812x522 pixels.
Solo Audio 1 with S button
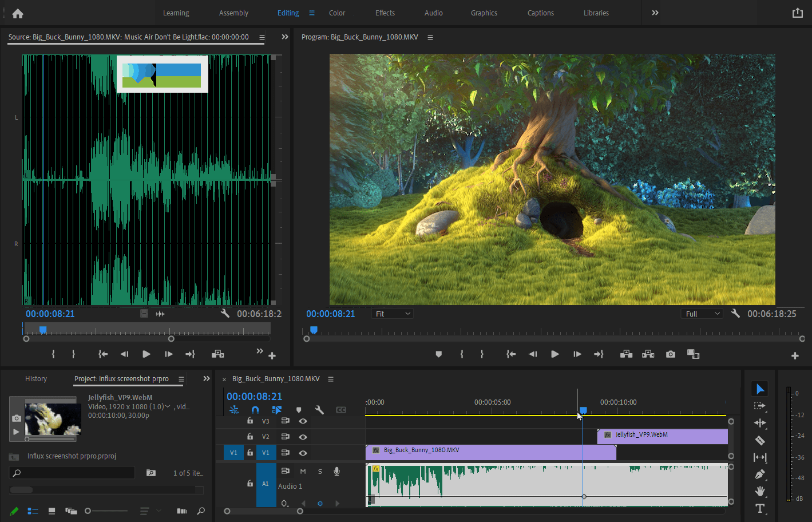320,471
